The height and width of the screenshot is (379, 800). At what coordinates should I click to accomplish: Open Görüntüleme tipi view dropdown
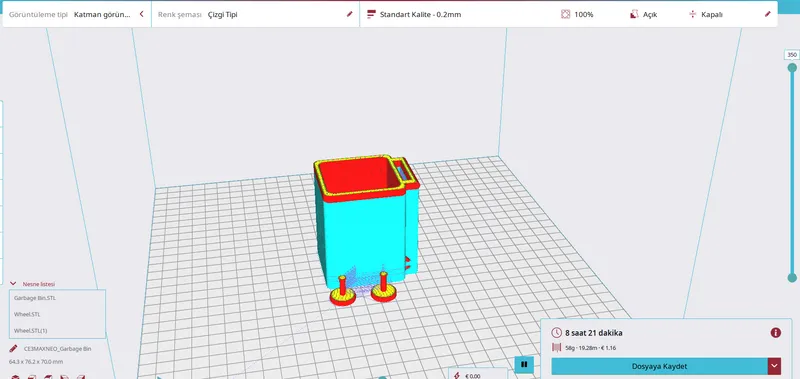(x=76, y=14)
